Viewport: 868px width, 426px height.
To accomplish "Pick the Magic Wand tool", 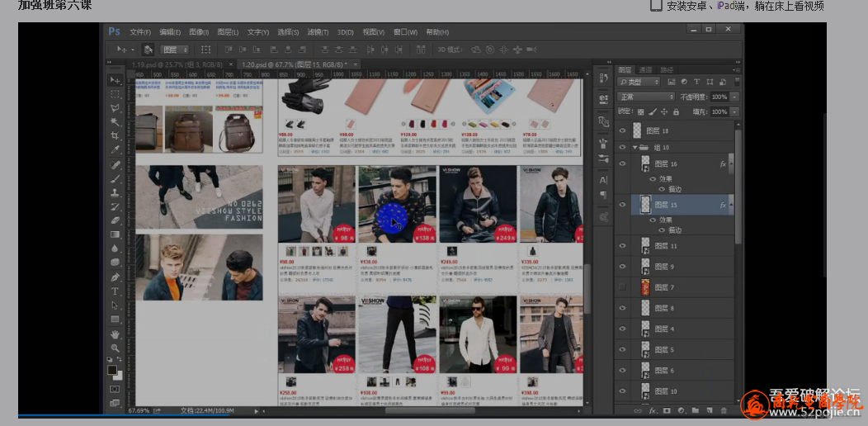I will coord(116,121).
